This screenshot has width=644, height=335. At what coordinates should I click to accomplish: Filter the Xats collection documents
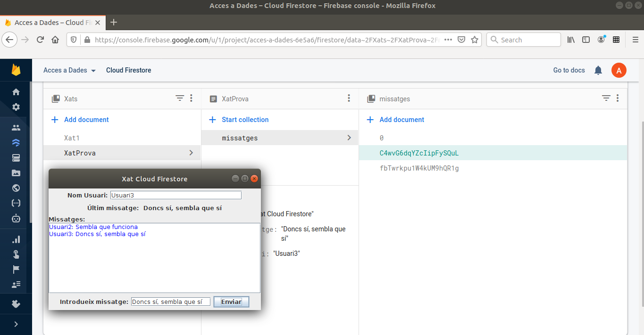180,98
